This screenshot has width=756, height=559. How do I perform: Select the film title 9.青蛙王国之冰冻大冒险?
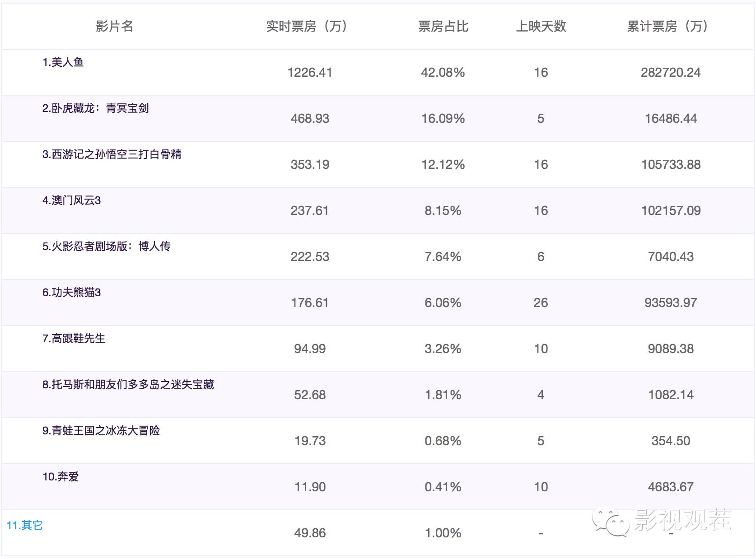(x=101, y=431)
